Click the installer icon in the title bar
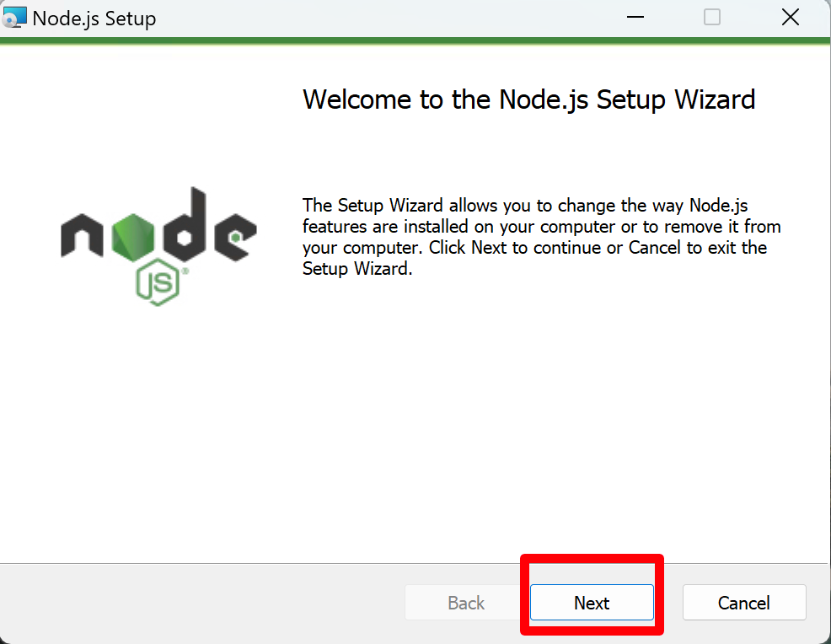Viewport: 831px width, 644px height. pyautogui.click(x=15, y=18)
